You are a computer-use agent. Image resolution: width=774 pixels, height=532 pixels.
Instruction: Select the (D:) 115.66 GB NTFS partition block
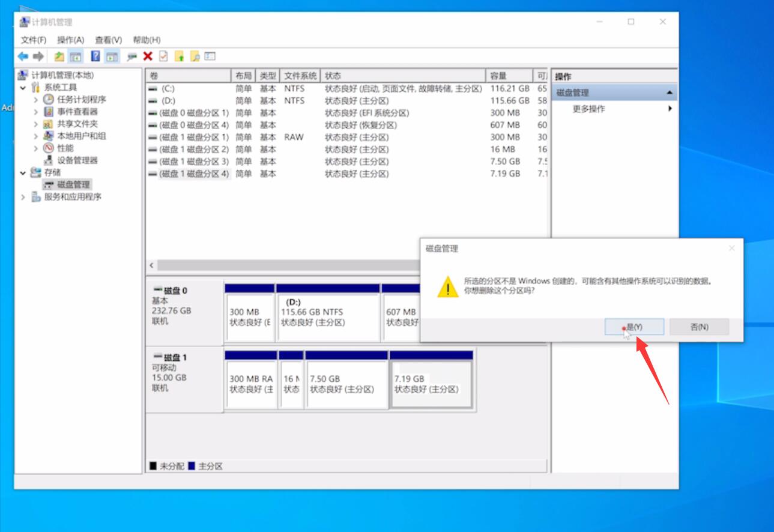328,313
